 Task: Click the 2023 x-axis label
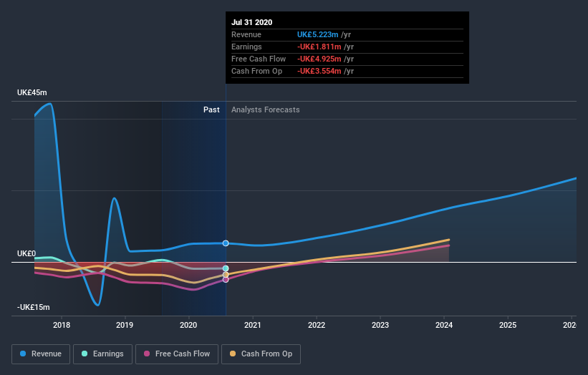(380, 325)
